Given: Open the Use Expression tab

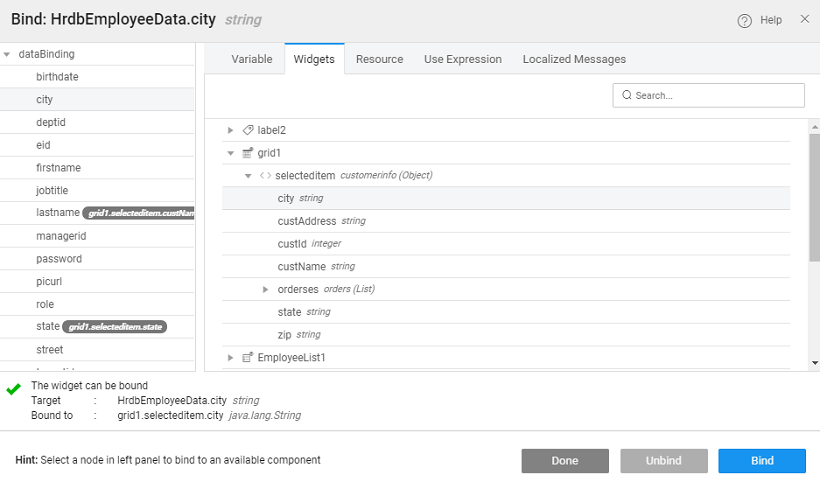Looking at the screenshot, I should pyautogui.click(x=462, y=59).
